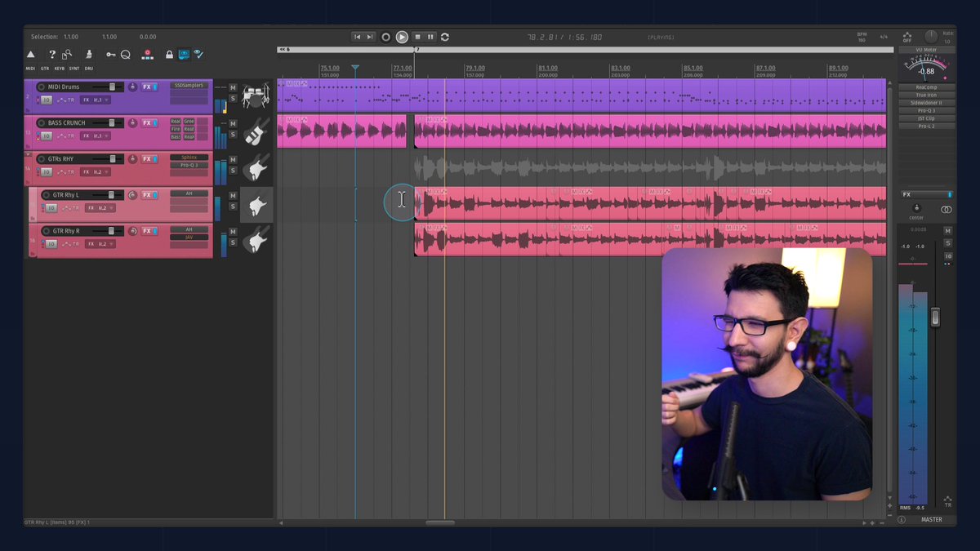Click the automation OFF icon near rate knob

coord(907,38)
